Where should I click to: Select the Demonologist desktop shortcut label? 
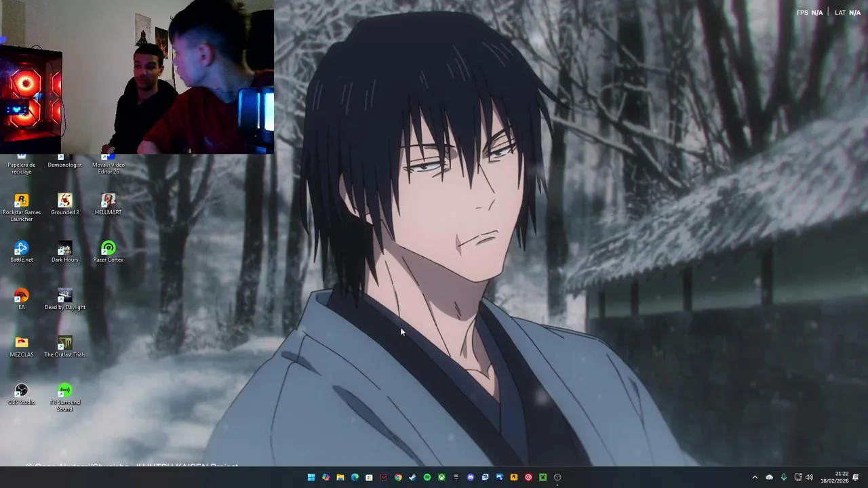[65, 165]
